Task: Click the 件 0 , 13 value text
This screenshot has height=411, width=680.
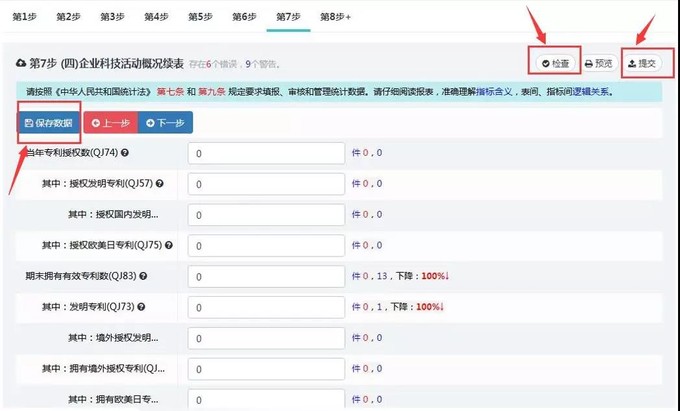Action: (369, 276)
